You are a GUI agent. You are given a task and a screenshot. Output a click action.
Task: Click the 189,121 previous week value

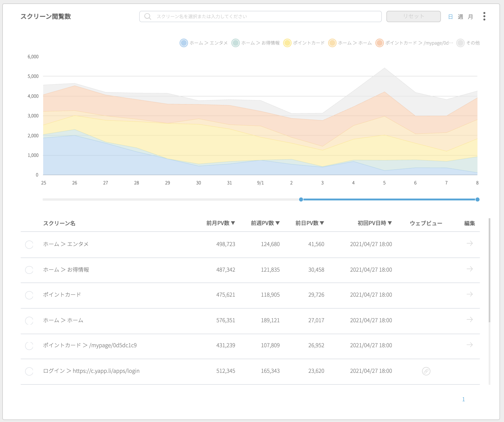click(x=270, y=320)
